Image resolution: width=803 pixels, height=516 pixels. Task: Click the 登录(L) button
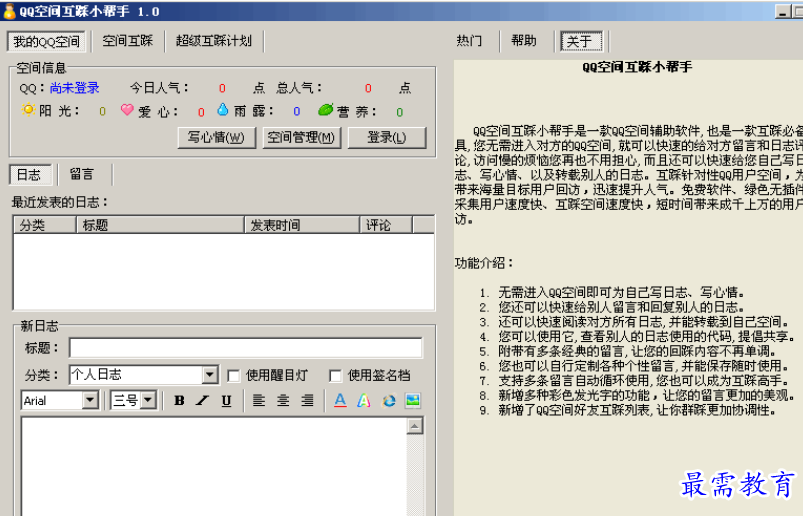click(387, 138)
